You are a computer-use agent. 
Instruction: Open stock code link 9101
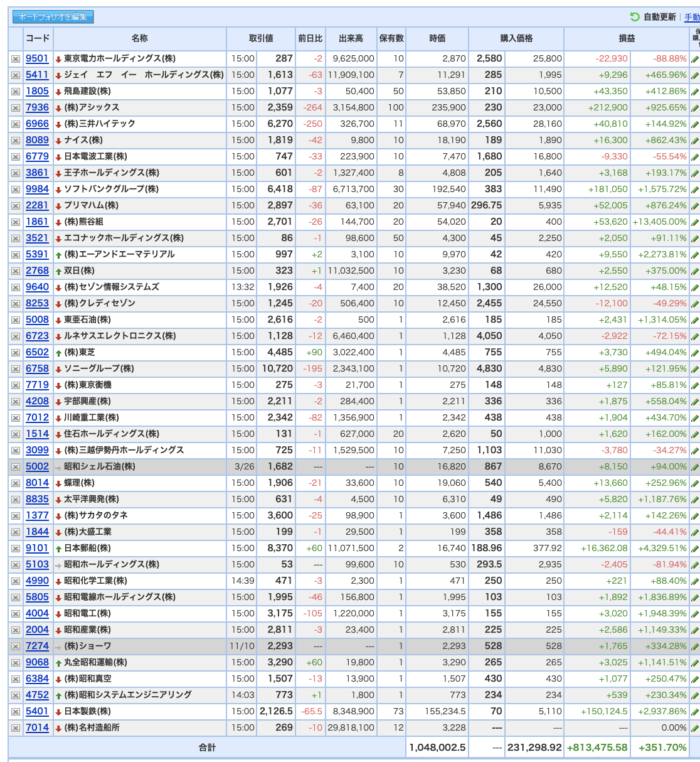tap(37, 548)
